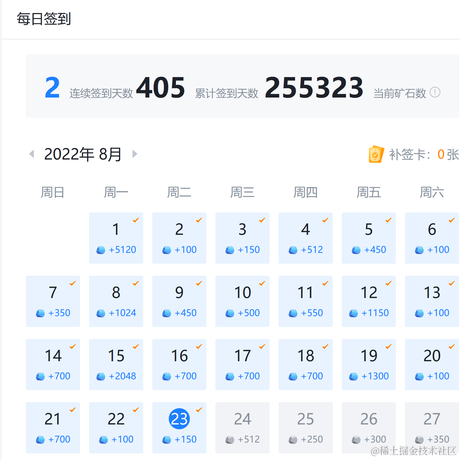
Task: Click consecutive check-in count 2
Action: tap(52, 88)
